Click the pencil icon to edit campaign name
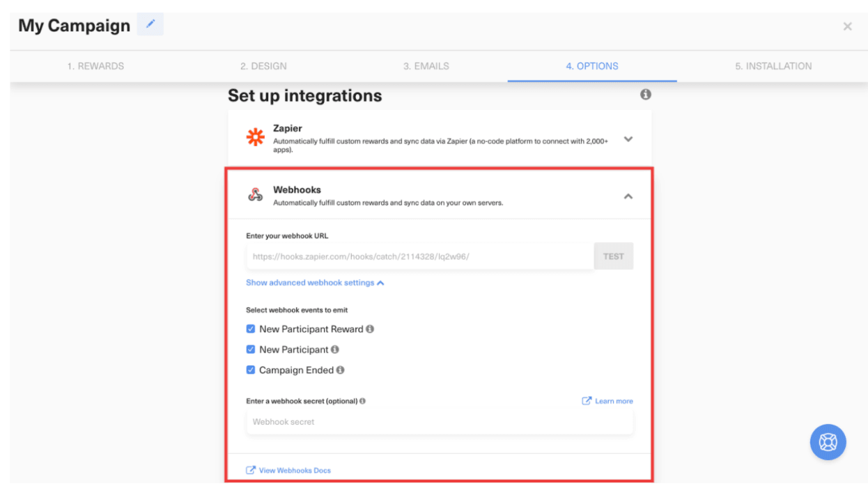Screen dimensions: 868x488 click(150, 24)
